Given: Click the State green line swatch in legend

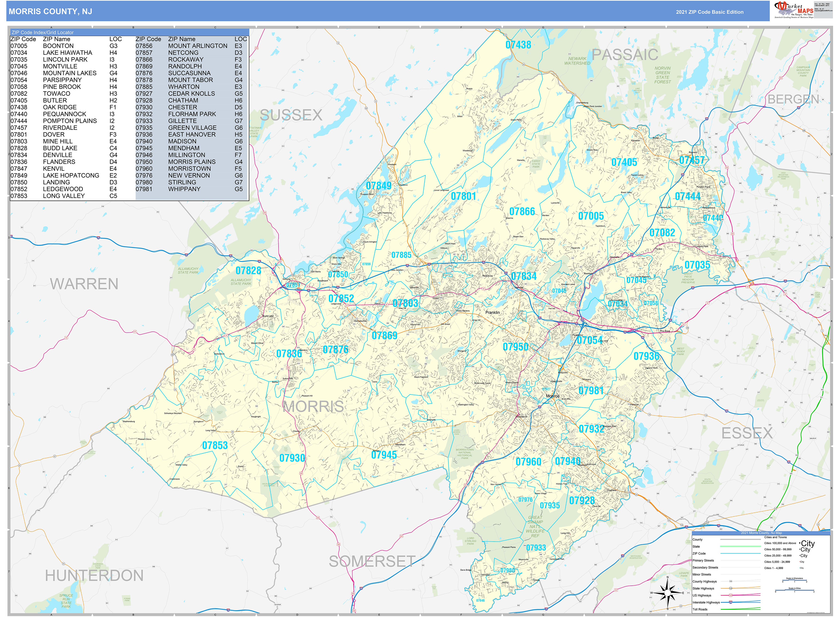Looking at the screenshot, I should point(740,547).
